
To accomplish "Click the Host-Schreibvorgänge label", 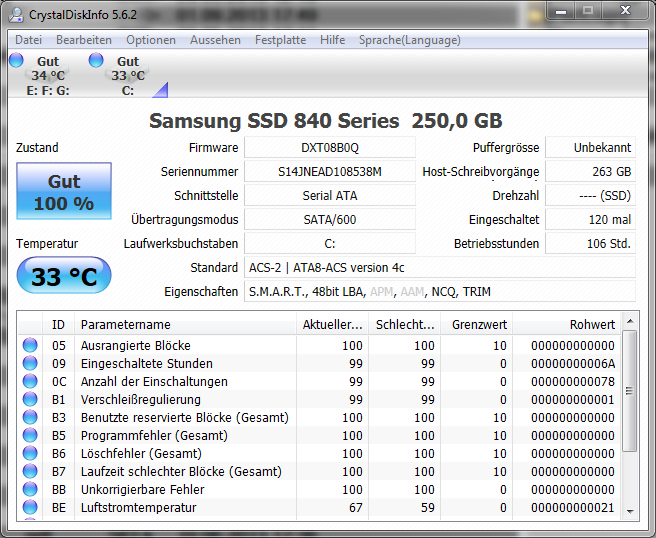I will click(x=481, y=172).
